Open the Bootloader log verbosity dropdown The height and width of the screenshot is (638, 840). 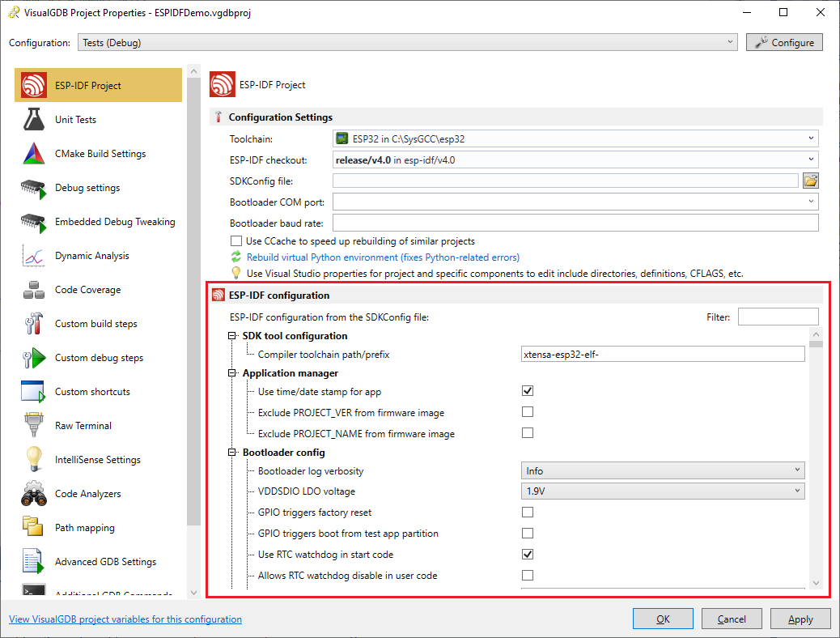tap(663, 470)
